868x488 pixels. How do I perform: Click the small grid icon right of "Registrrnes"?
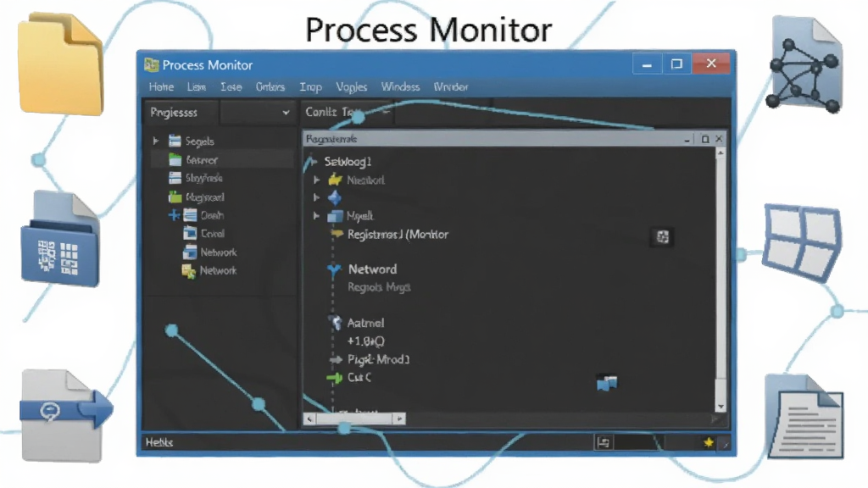tap(663, 237)
